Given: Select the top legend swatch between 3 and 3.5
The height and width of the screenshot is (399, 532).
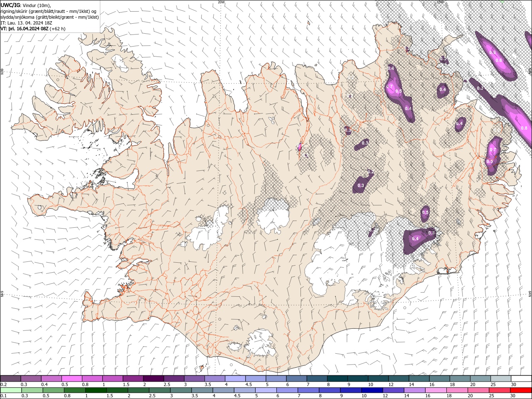Looking at the screenshot, I should pyautogui.click(x=194, y=379).
